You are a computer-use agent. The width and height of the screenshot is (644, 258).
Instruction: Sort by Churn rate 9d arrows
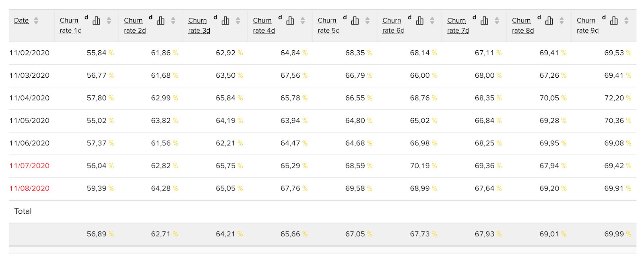(x=626, y=21)
